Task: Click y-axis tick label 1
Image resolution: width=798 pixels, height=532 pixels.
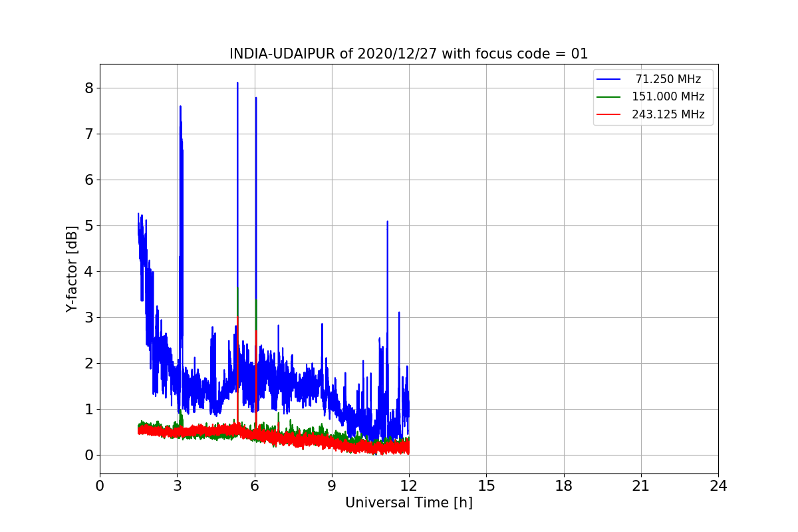Action: tap(89, 409)
